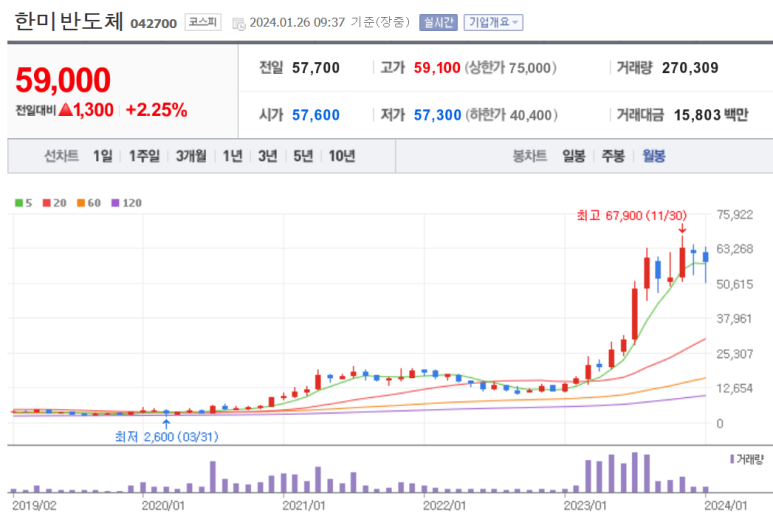Click the 실시간 real-time button
Image resolution: width=773 pixels, height=525 pixels.
tap(438, 23)
